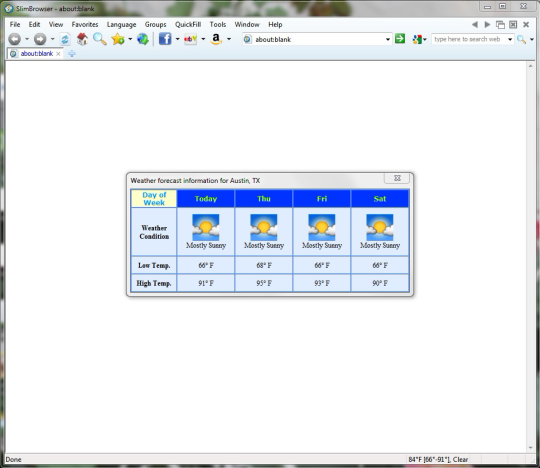Viewport: 540px width, 468px height.
Task: Open the search engine selector dropdown
Action: click(425, 40)
